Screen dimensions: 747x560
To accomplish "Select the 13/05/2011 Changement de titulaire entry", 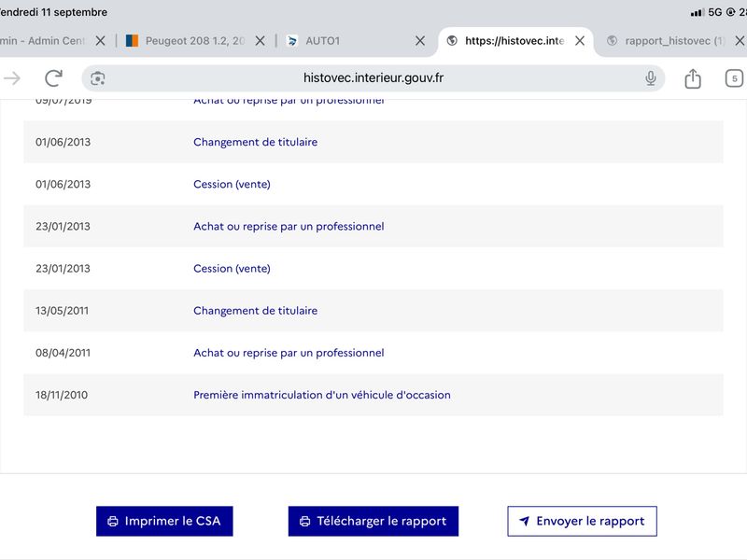I will click(x=373, y=311).
